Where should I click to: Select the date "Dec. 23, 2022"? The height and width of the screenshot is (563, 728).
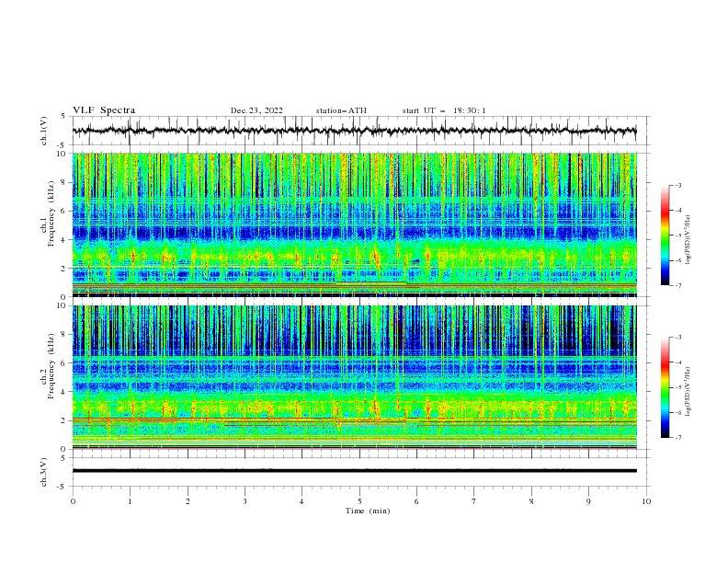click(256, 110)
